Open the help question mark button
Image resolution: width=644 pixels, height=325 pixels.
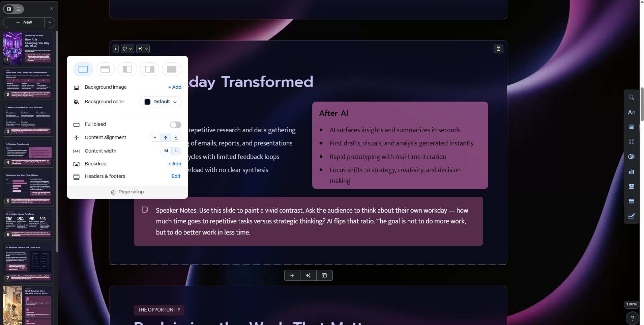(632, 318)
